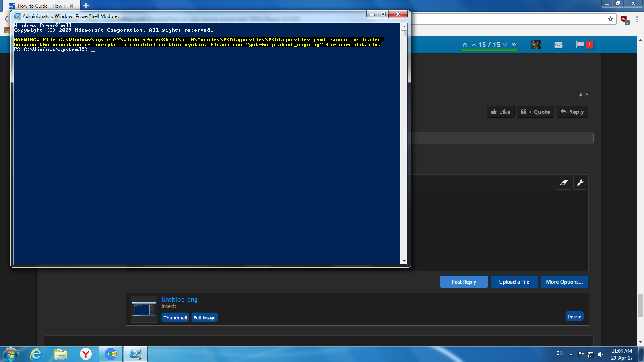Click the + Quote button
This screenshot has width=644, height=362.
535,112
